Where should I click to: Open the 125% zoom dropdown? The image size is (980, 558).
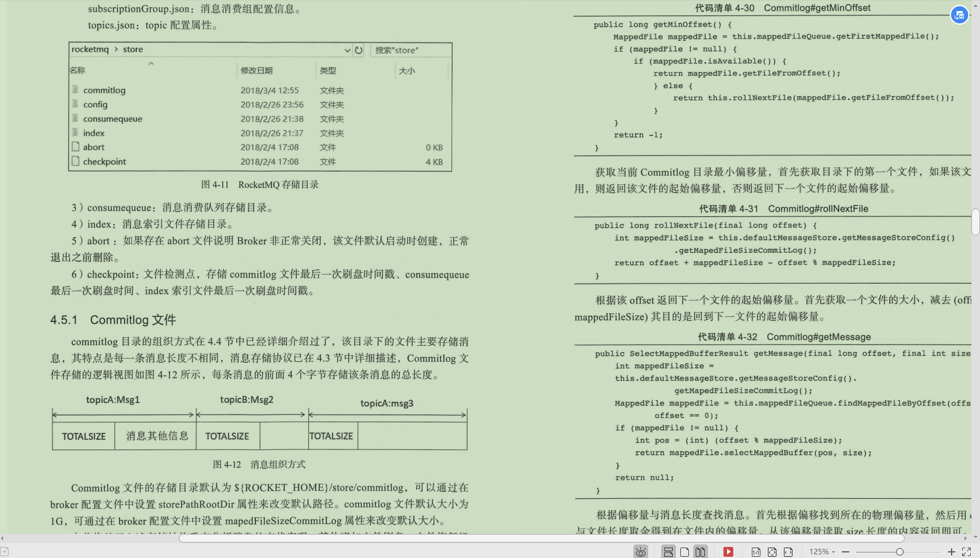(822, 552)
